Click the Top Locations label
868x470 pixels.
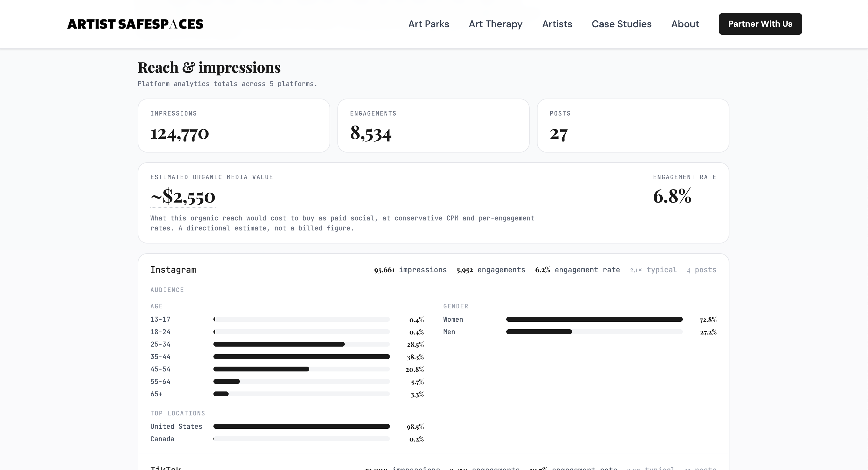pyautogui.click(x=178, y=413)
